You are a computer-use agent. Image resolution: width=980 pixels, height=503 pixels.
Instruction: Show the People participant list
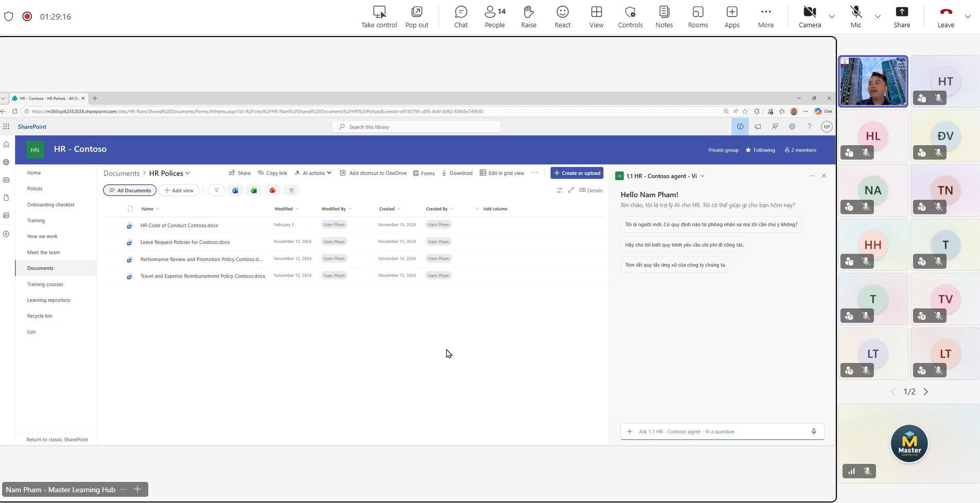tap(494, 16)
